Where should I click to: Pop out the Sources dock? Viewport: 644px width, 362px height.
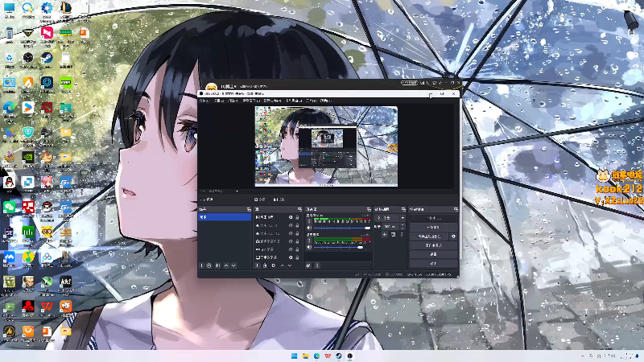[299, 209]
